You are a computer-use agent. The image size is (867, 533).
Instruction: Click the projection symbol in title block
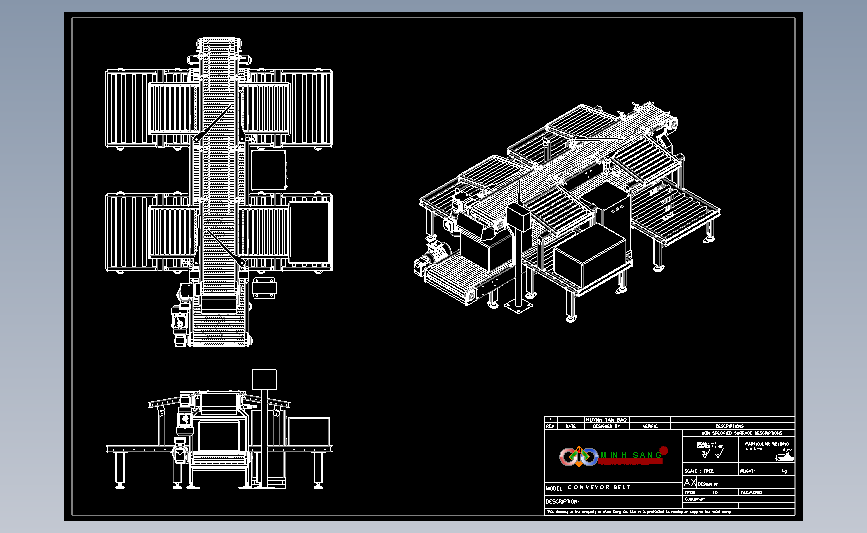pos(784,456)
